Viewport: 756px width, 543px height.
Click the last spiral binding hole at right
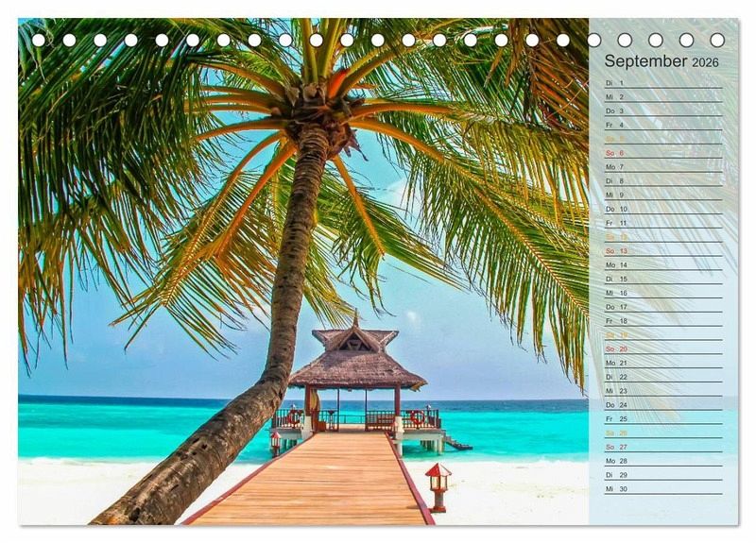[717, 40]
